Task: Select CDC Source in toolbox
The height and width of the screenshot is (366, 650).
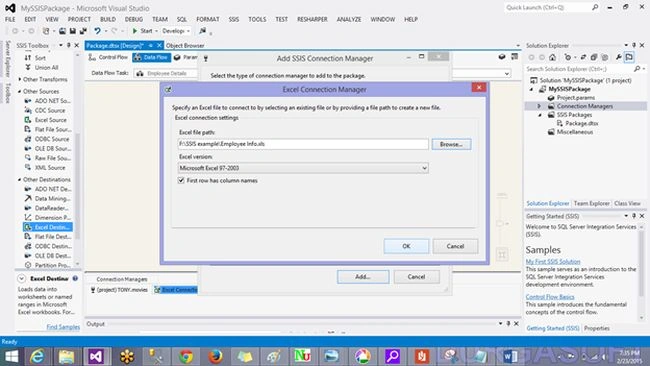Action: click(46, 110)
